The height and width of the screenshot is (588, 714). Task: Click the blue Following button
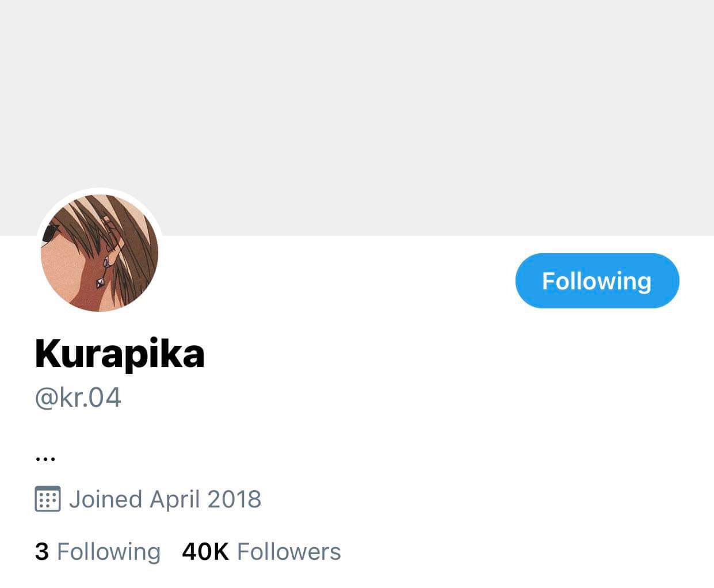coord(597,281)
